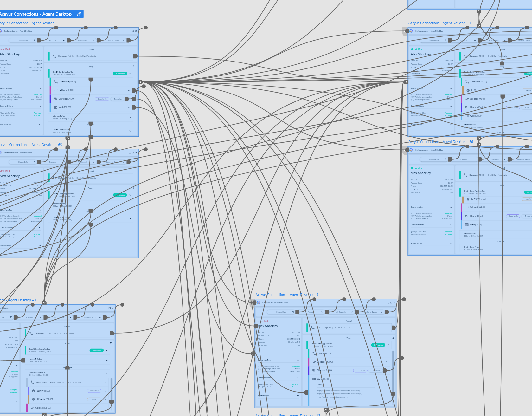This screenshot has width=532, height=416.
Task: Click the Web [08:00] icon in Agent Desktop – 36
Action: (x=467, y=225)
